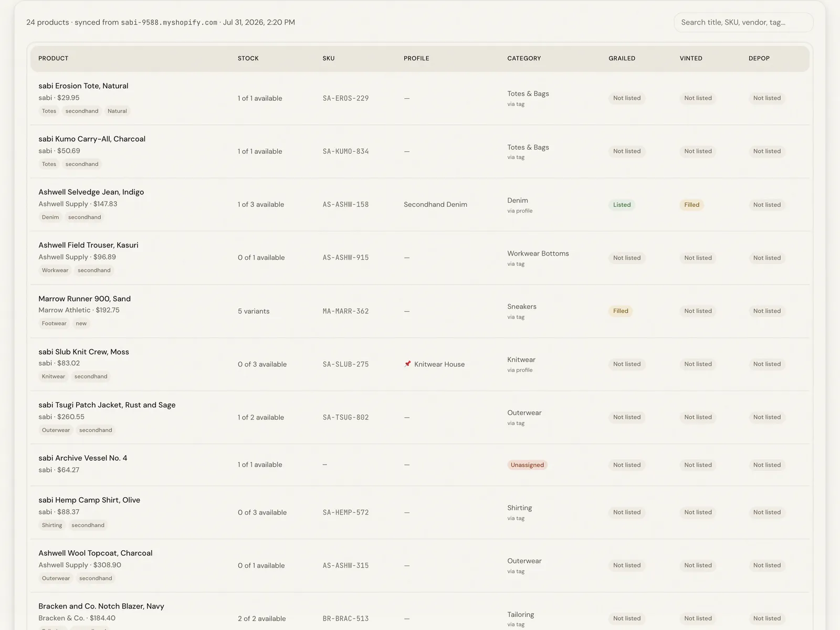This screenshot has height=630, width=840.
Task: Click the Workwear tag on Ashwell Field Trouser
Action: pyautogui.click(x=55, y=270)
